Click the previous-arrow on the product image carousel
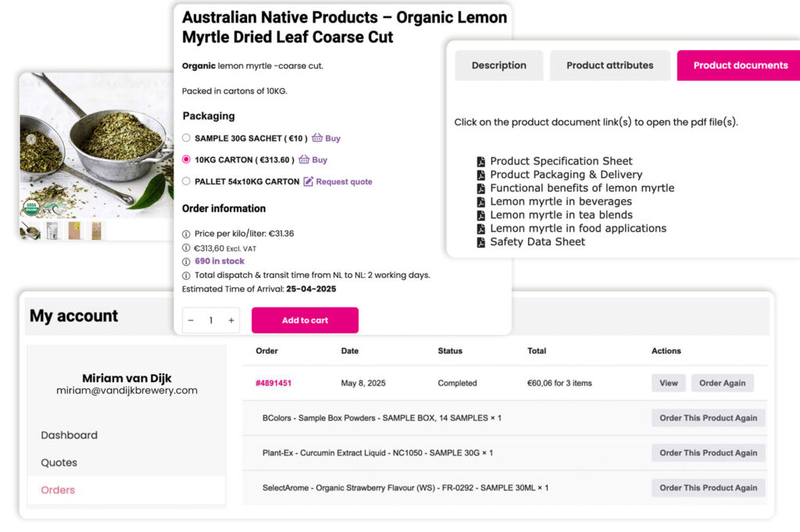The height and width of the screenshot is (532, 800). tap(31, 138)
